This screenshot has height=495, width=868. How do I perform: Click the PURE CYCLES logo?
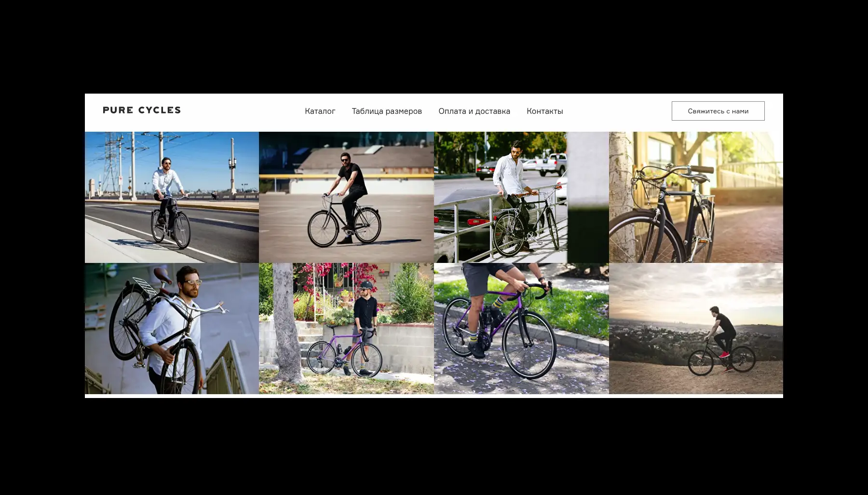pyautogui.click(x=142, y=110)
